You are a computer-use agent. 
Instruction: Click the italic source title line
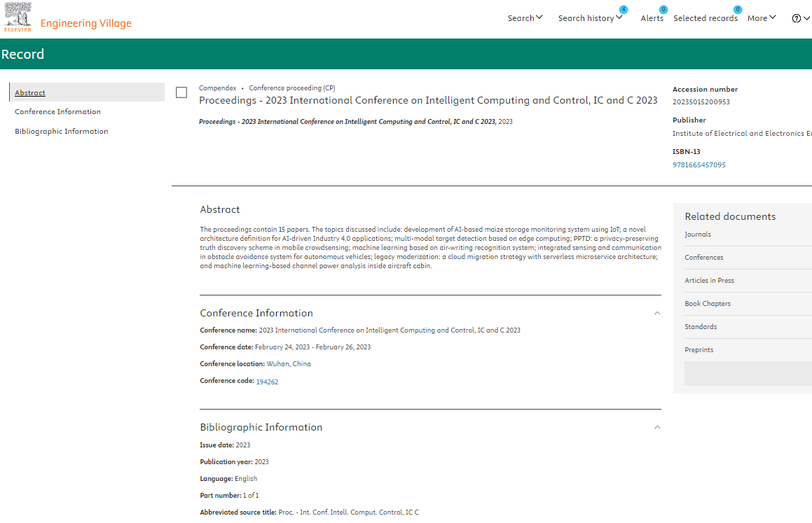(x=347, y=122)
